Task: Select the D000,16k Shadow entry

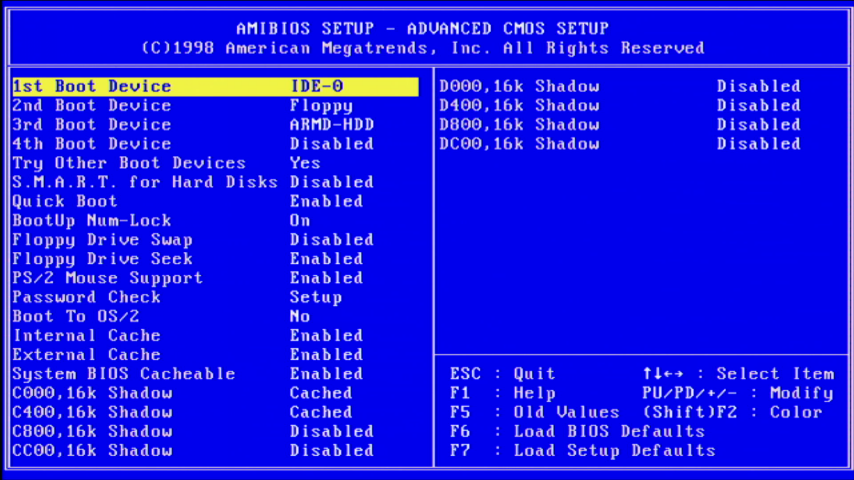Action: tap(519, 87)
